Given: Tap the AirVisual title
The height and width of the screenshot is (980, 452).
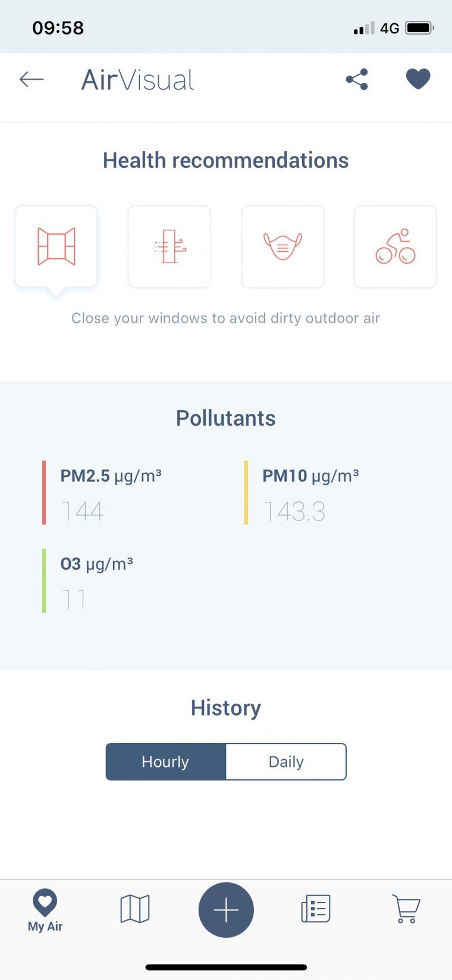Looking at the screenshot, I should click(x=137, y=80).
